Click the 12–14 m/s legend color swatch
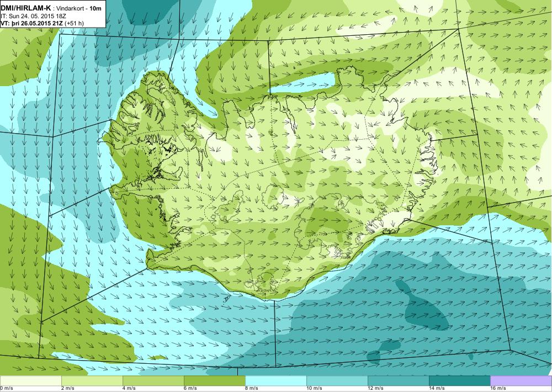Viewport: 552px width, 392px height. (398, 381)
